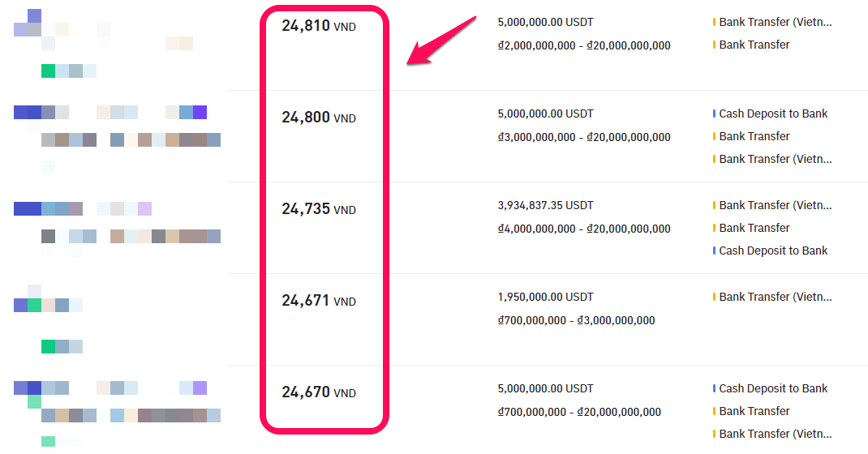
Task: Choose the 24,735 VND price listing
Action: [318, 209]
